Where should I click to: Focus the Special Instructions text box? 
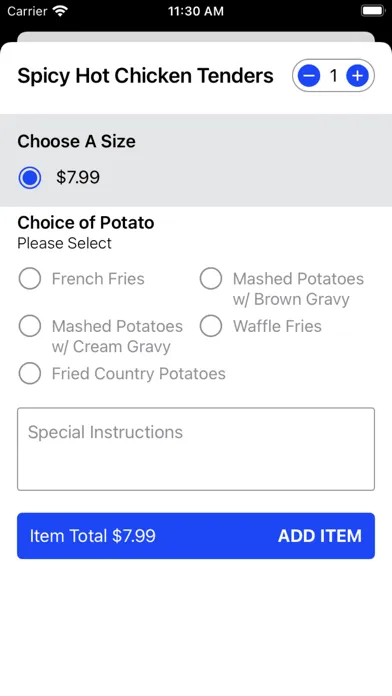tap(196, 449)
